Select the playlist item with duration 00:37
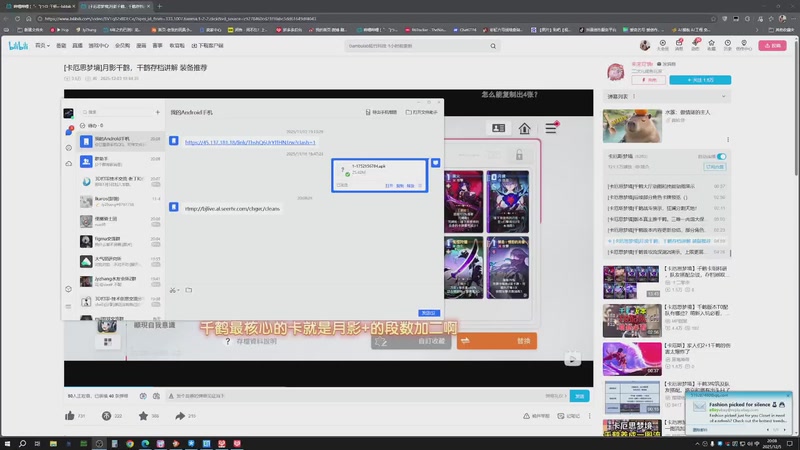 pyautogui.click(x=666, y=186)
